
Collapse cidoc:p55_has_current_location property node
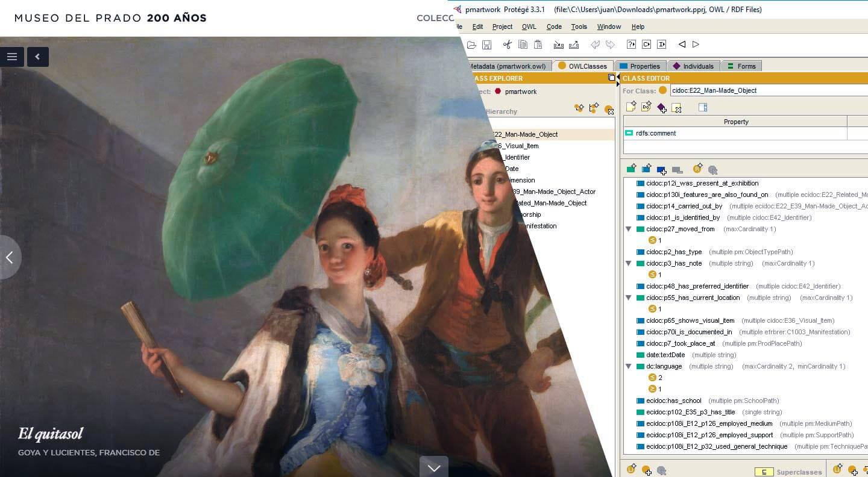click(x=629, y=298)
